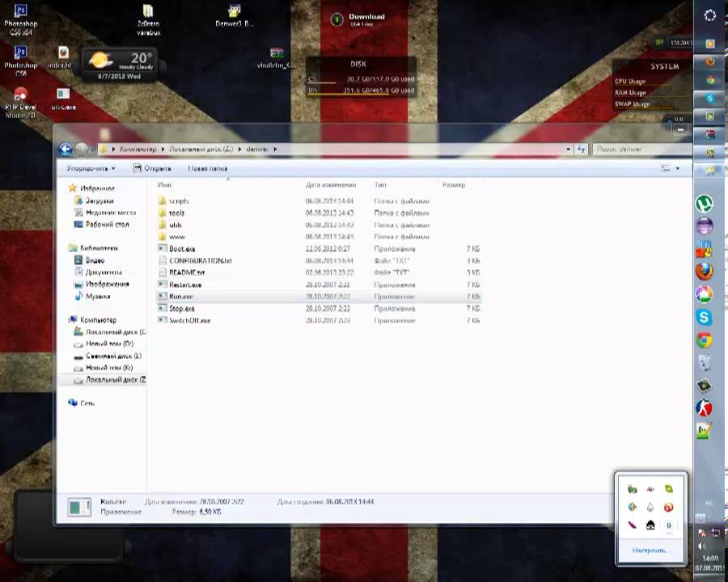The width and height of the screenshot is (728, 582).
Task: Sort by the Имя column header
Action: 164,185
